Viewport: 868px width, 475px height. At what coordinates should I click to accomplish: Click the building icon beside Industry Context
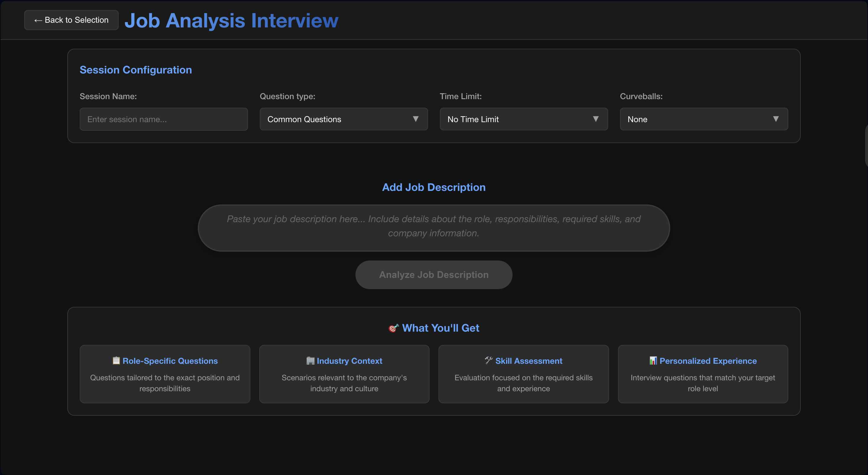(310, 361)
